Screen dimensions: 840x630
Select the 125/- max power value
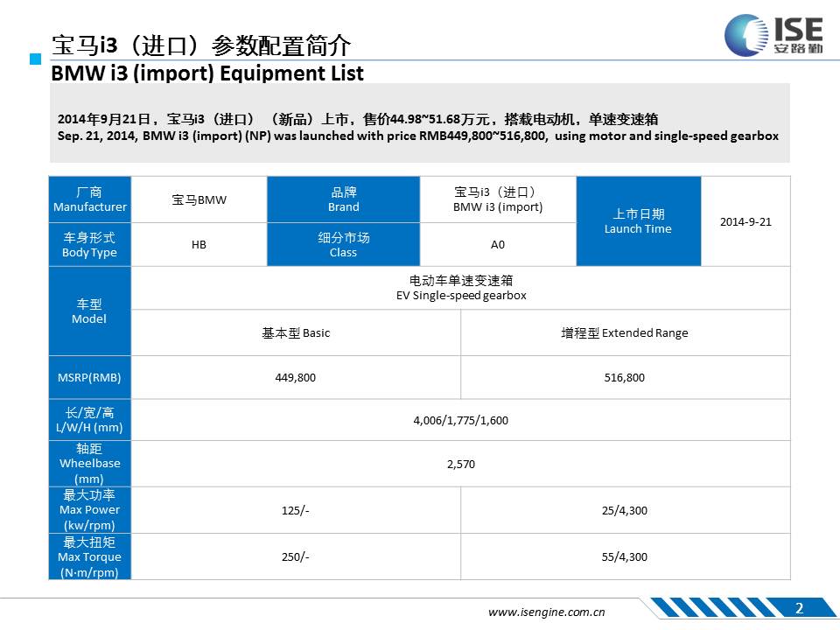295,510
